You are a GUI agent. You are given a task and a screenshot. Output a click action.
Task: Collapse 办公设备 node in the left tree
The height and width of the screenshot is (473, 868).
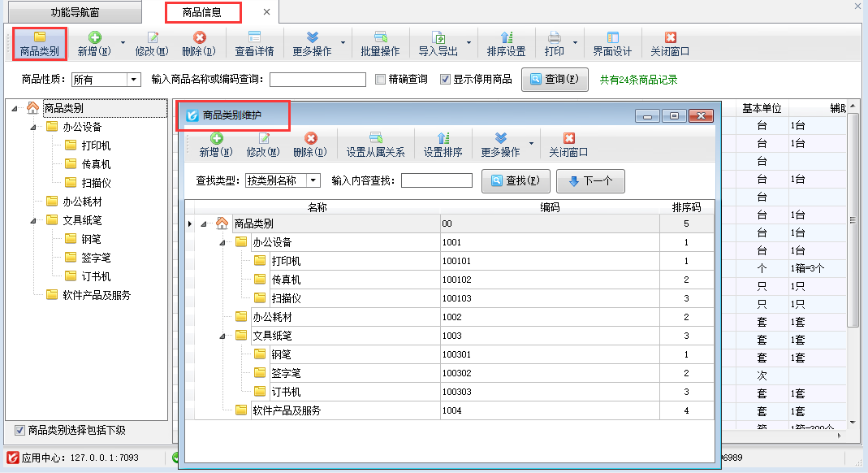coord(33,127)
